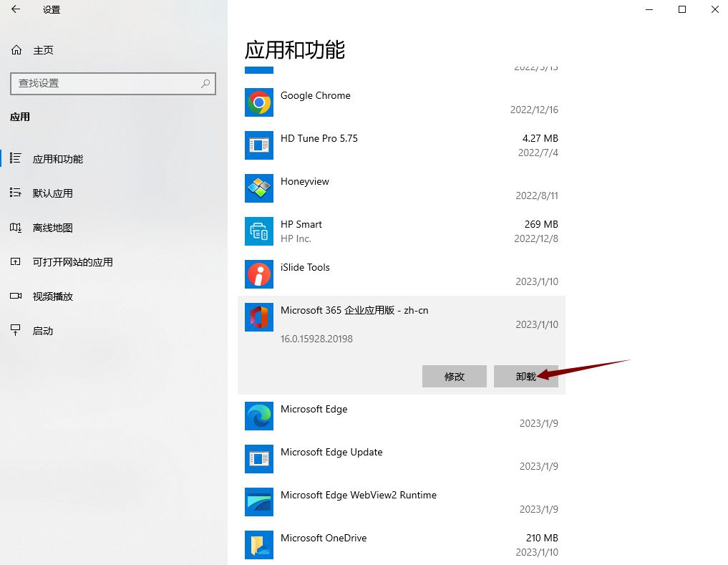Select the Microsoft OneDrive entry
Viewport: 728px width, 565px height.
click(x=324, y=538)
